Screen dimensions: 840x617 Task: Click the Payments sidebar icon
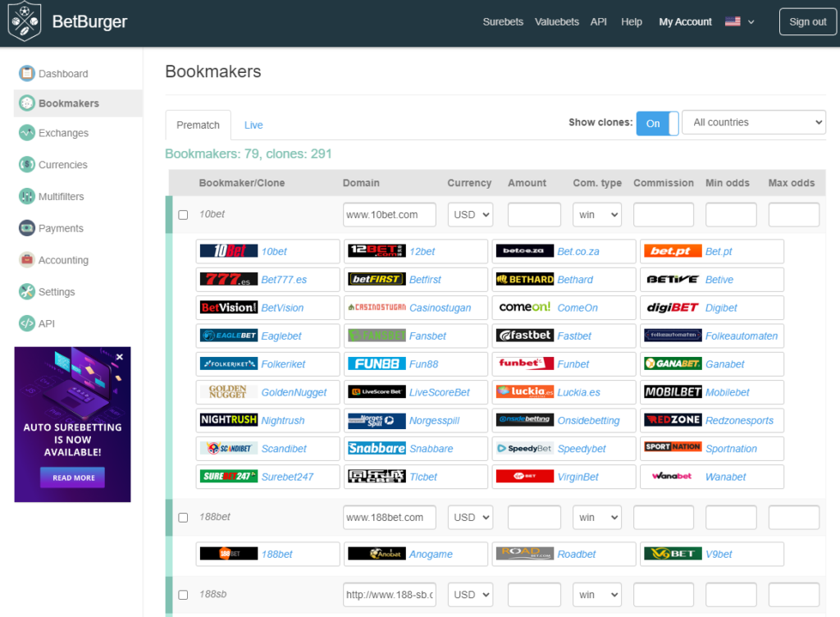[x=26, y=228]
